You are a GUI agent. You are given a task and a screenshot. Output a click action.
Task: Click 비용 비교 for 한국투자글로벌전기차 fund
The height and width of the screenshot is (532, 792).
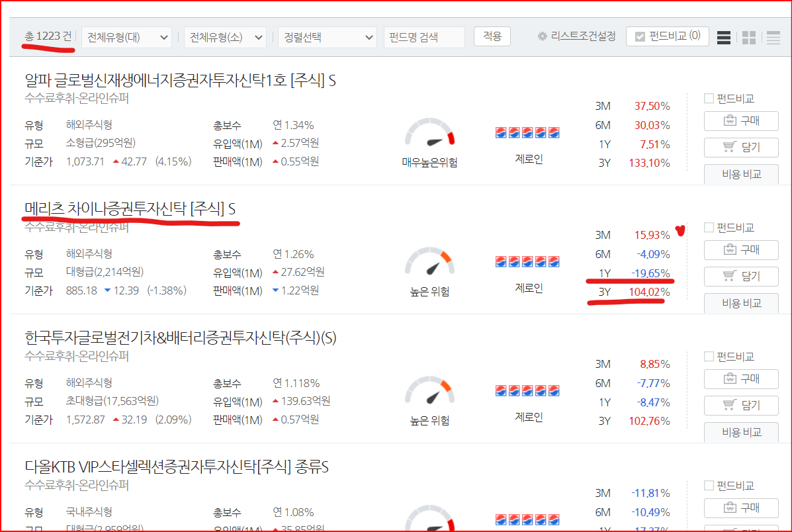(x=741, y=431)
